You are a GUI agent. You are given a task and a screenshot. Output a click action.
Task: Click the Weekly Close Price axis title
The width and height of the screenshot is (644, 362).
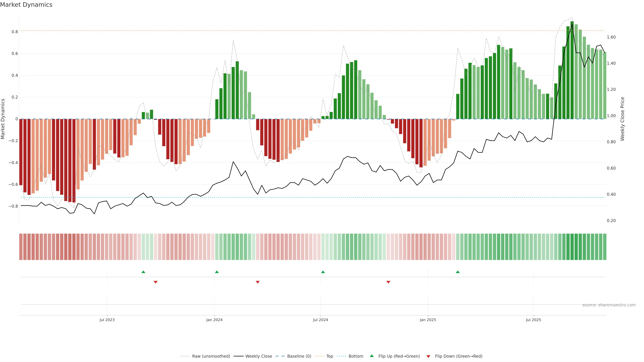pyautogui.click(x=622, y=119)
